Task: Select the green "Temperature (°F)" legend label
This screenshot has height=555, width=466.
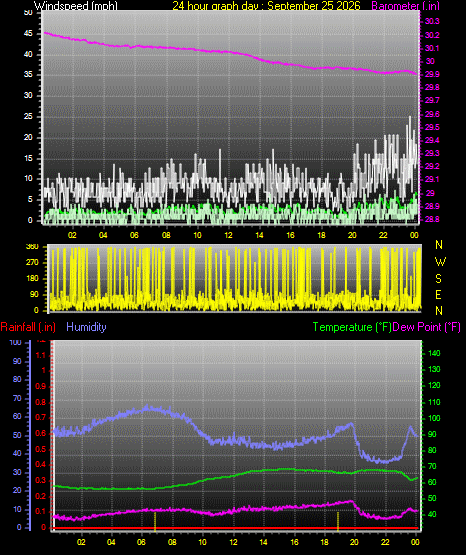Action: (352, 327)
